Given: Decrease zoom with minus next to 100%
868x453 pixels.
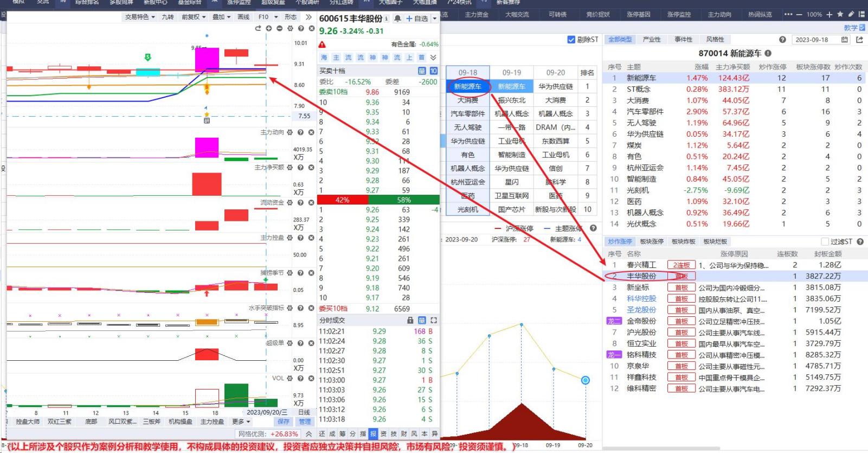Looking at the screenshot, I should (799, 14).
